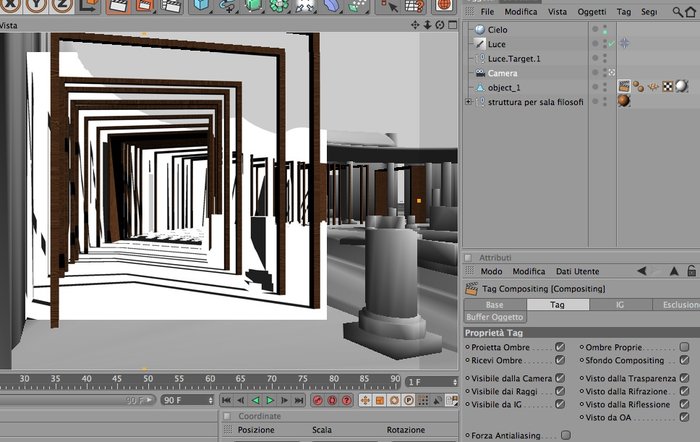
Task: Click the arrow cursor tool icon
Action: coord(389,5)
